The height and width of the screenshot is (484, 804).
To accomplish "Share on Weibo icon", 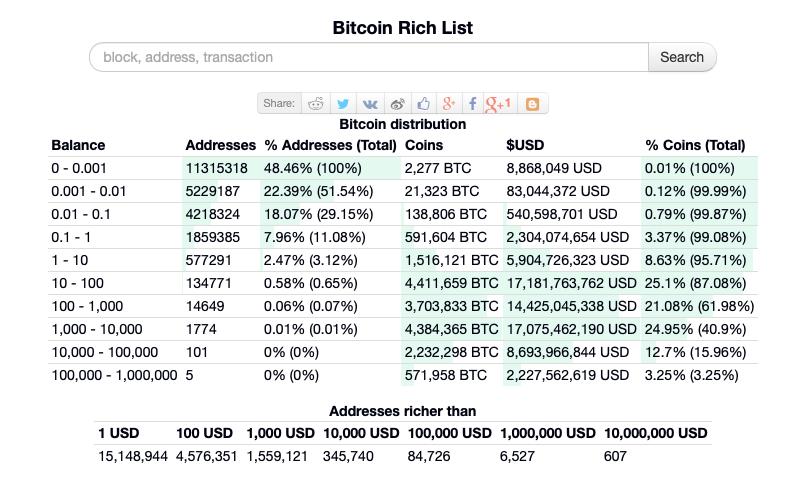I will [x=397, y=104].
